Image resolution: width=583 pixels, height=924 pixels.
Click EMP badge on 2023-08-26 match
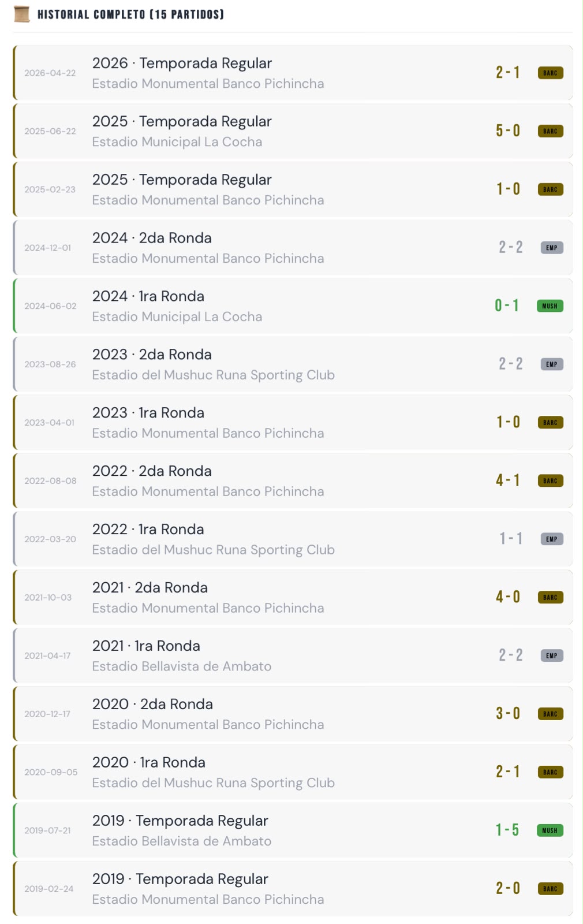pos(552,365)
